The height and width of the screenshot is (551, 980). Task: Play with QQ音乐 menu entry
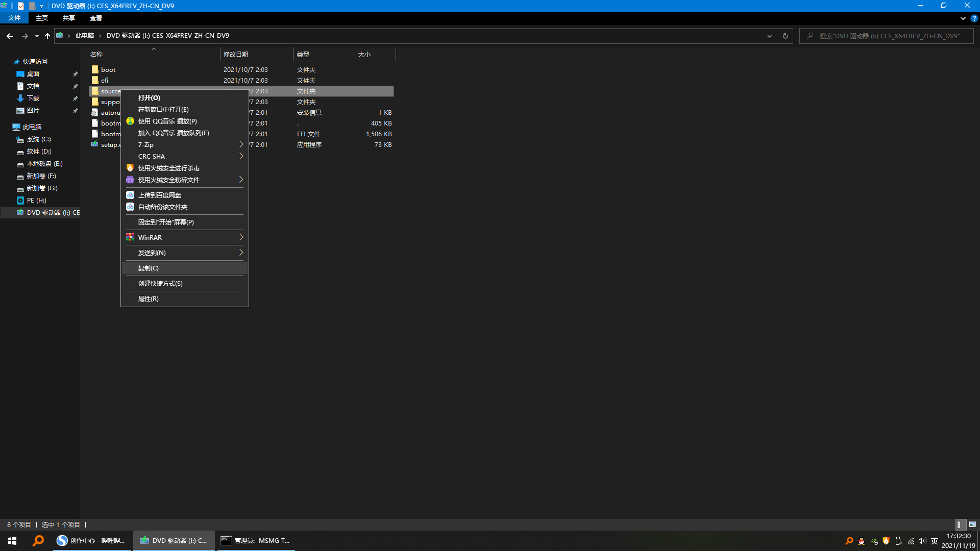click(185, 121)
